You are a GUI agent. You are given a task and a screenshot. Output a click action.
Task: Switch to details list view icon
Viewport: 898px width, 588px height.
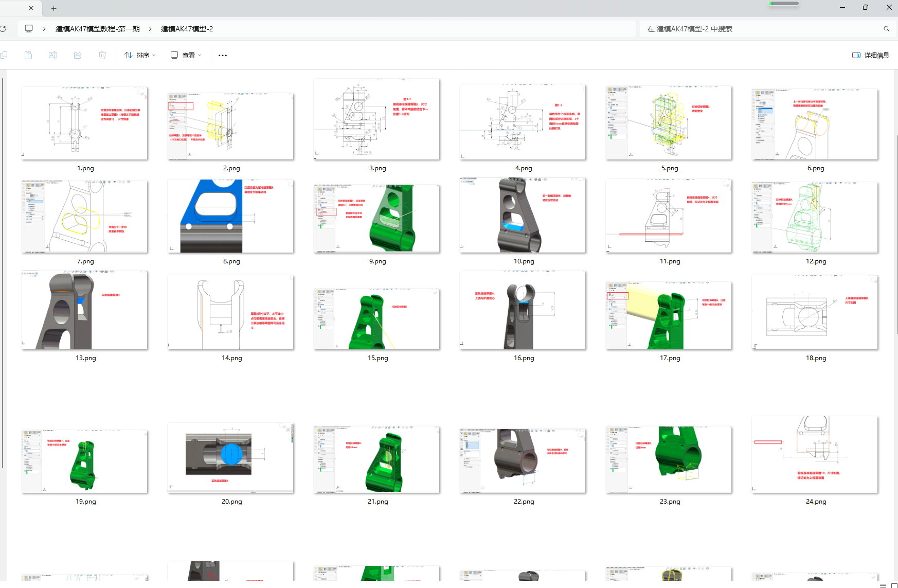pyautogui.click(x=883, y=585)
